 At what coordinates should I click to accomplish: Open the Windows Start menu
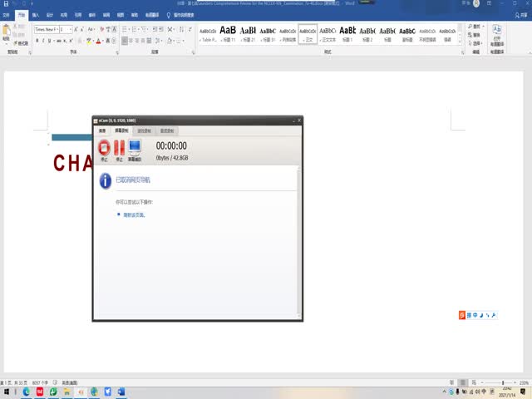click(x=7, y=392)
